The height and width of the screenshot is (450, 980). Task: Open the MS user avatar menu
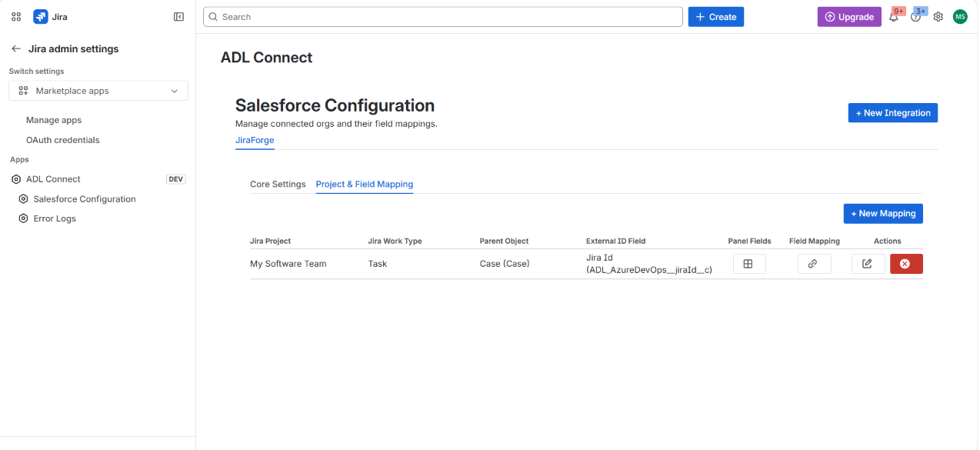[x=960, y=17]
